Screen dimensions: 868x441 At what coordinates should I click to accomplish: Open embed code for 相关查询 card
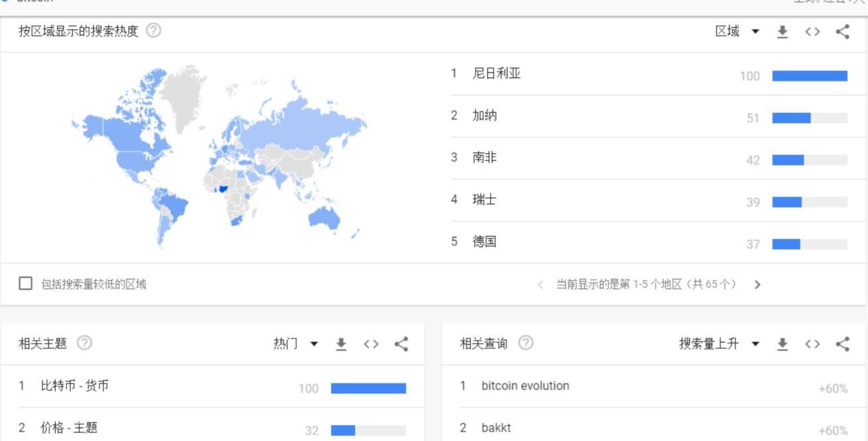pyautogui.click(x=812, y=344)
